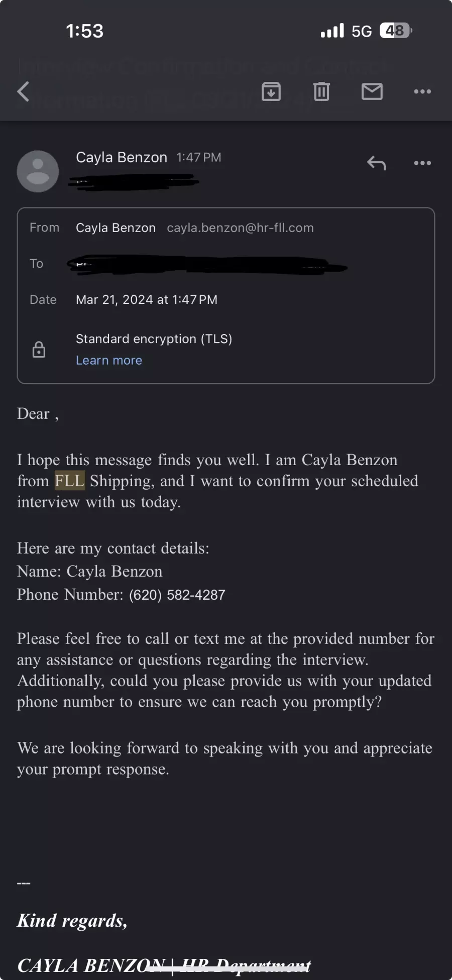Tap sender address cayla.benzon@hr-fll.com
The width and height of the screenshot is (452, 980).
pos(240,228)
